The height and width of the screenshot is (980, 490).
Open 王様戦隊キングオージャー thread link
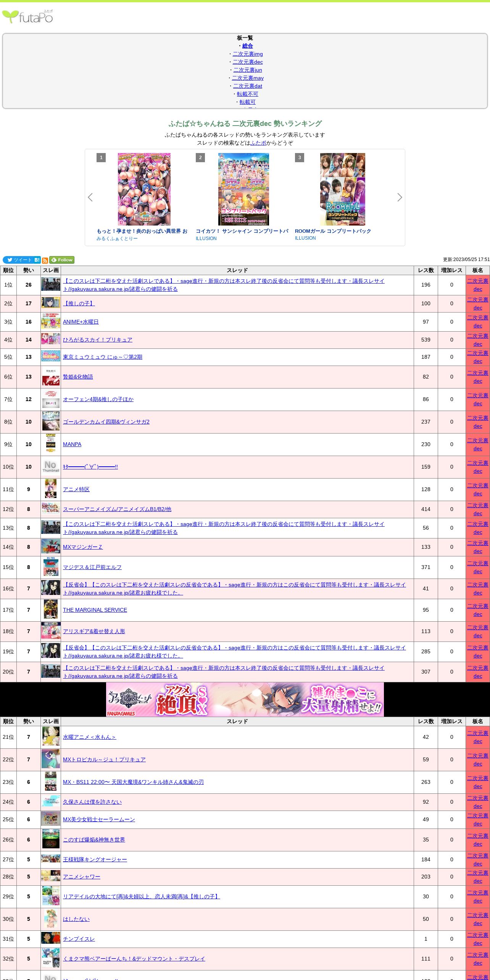pos(95,859)
